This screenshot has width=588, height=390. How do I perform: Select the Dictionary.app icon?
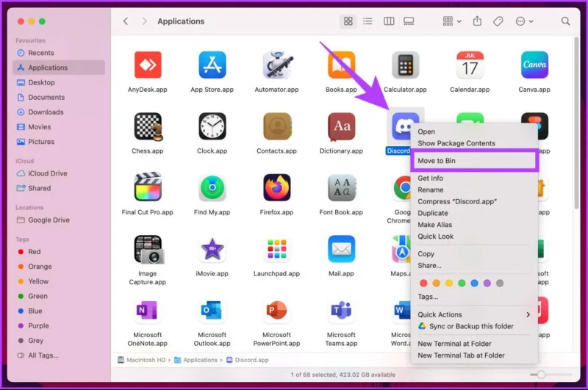(341, 126)
